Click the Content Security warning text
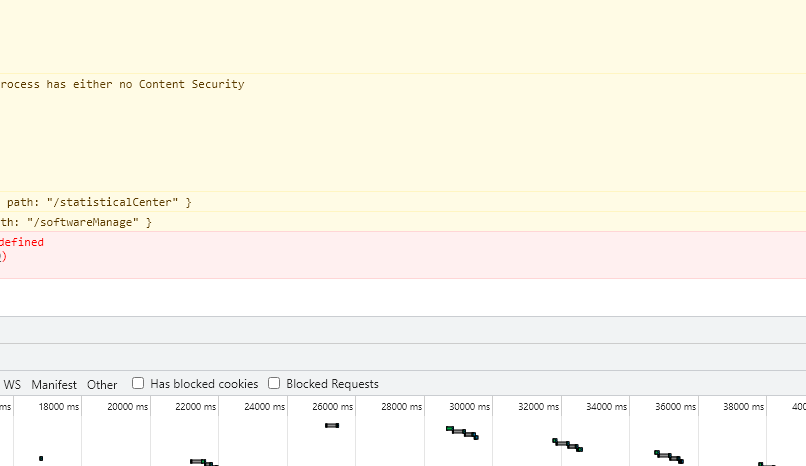The width and height of the screenshot is (806, 466). pos(122,85)
